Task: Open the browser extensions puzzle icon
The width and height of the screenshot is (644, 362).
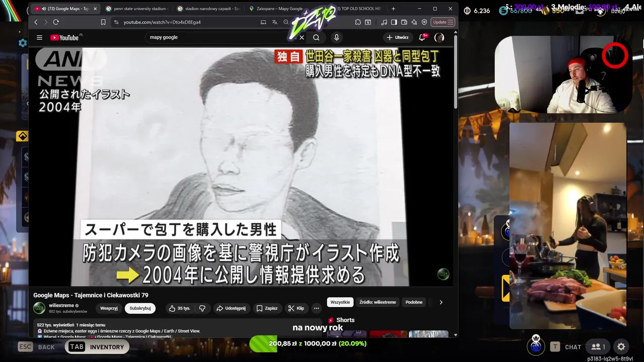Action: point(358,22)
